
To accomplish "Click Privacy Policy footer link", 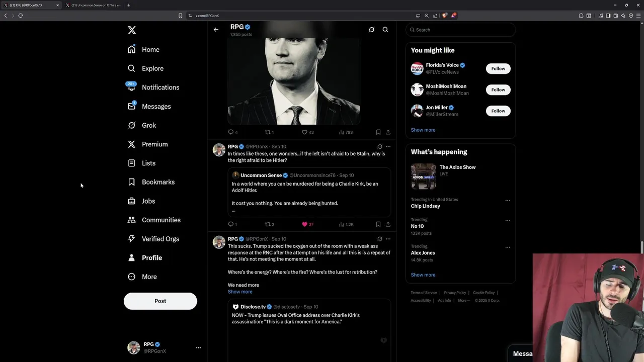I will [x=455, y=293].
